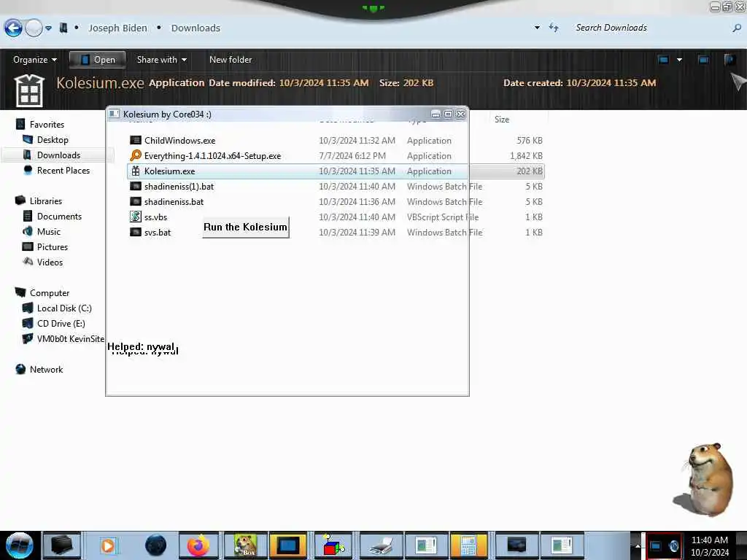Select the shadineniss.bat file

click(x=174, y=201)
